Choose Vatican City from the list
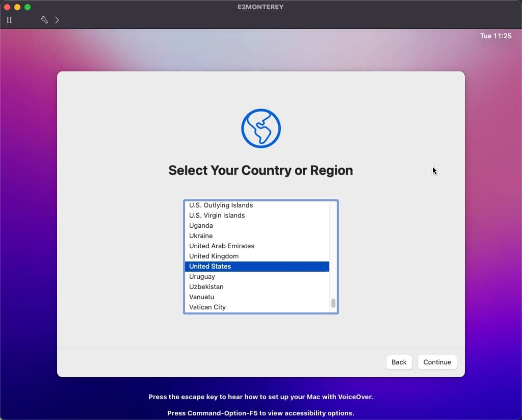Screen dimensions: 522x420 tap(257, 307)
